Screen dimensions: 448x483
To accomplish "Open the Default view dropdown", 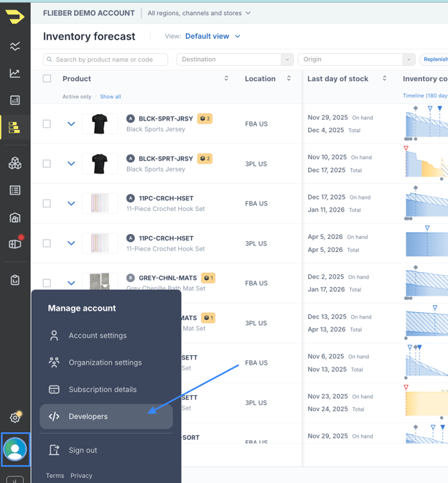I will 213,37.
